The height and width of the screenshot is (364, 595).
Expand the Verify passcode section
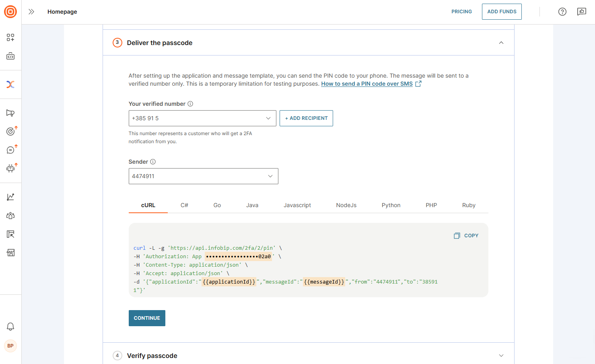tap(501, 356)
